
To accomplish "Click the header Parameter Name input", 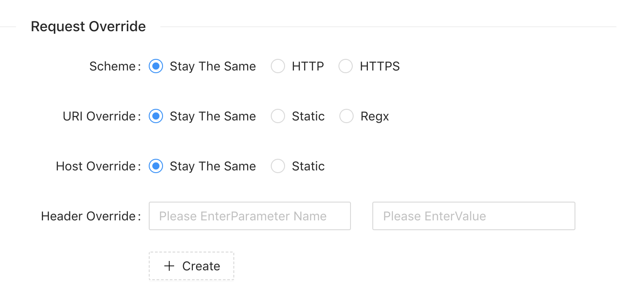I will click(249, 216).
